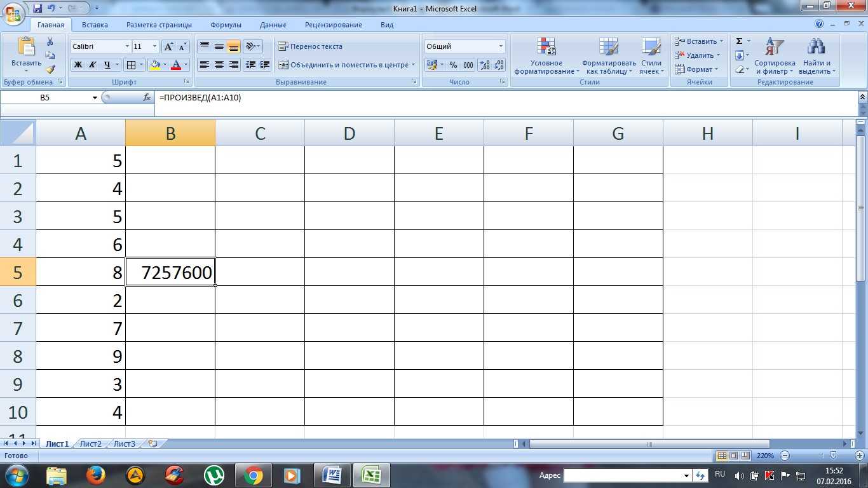This screenshot has width=868, height=488.
Task: Click the AutoSum sigma icon
Action: tap(739, 41)
